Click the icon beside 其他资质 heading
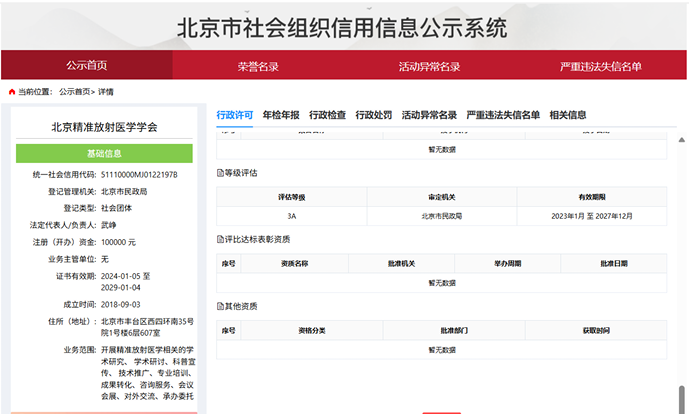Screen dimensions: 689x416 [x=221, y=305]
